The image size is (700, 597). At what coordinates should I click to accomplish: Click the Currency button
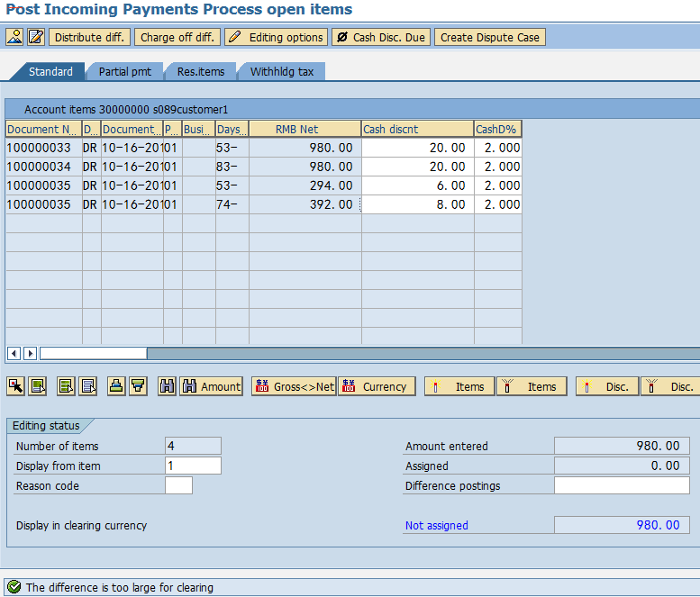point(377,386)
